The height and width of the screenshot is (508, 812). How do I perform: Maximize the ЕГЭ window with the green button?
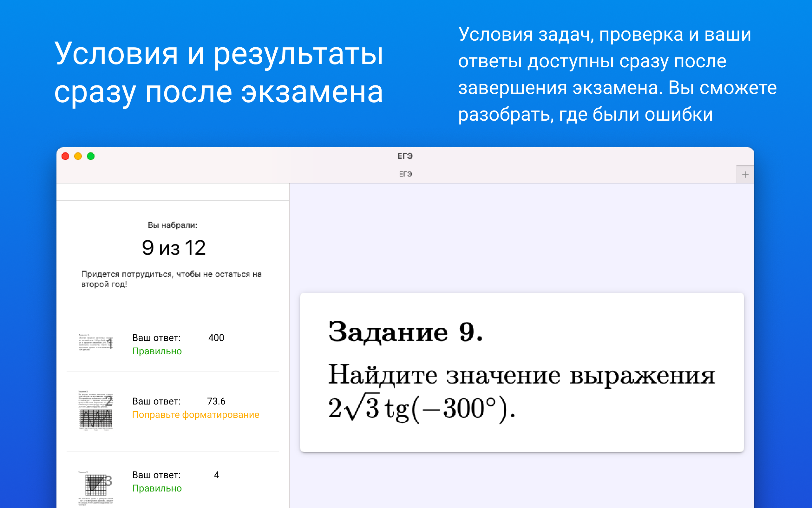[x=91, y=156]
